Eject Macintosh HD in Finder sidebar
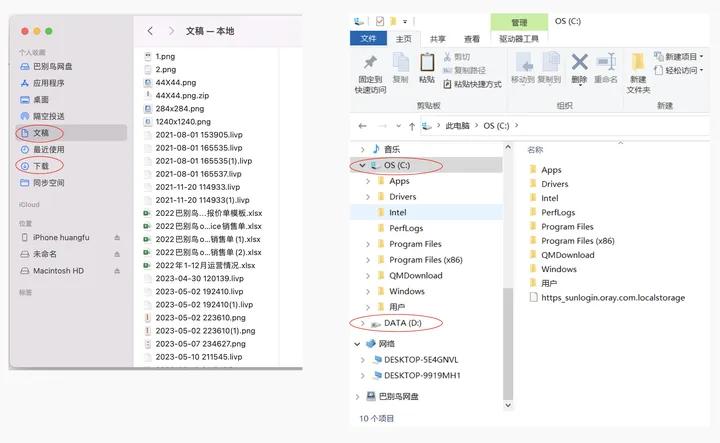The height and width of the screenshot is (443, 720). (x=117, y=271)
